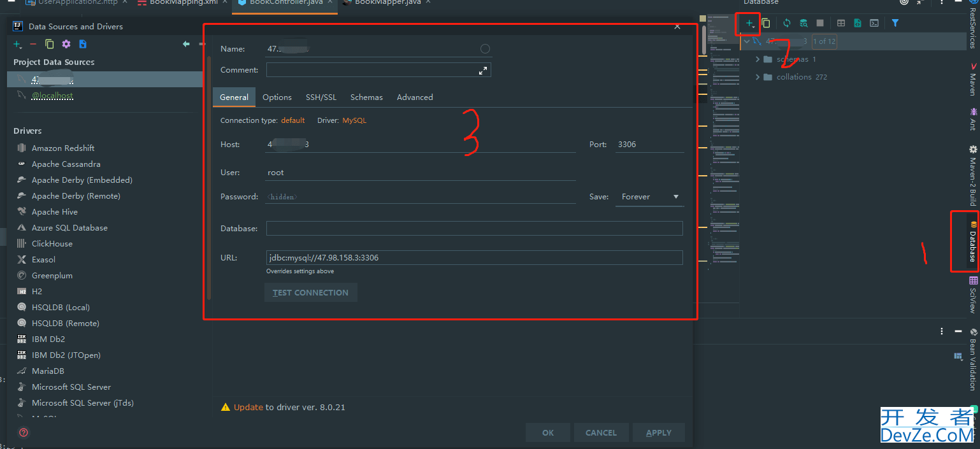Click the default connection type link
980x449 pixels.
pos(292,120)
